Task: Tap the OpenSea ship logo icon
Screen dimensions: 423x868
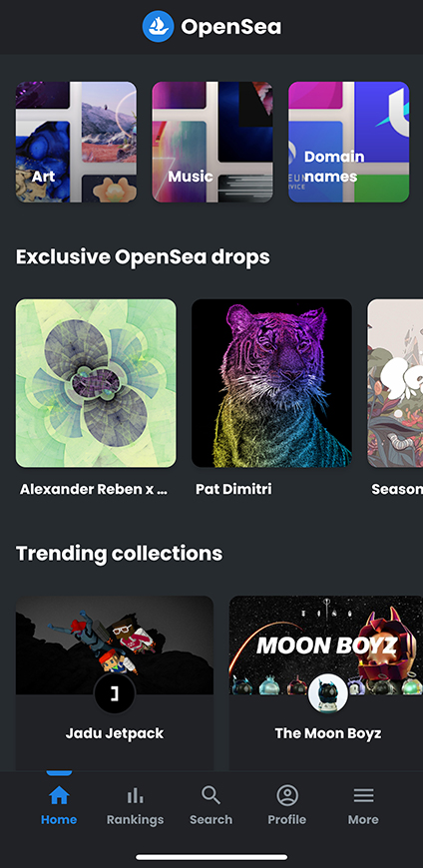Action: pyautogui.click(x=159, y=26)
